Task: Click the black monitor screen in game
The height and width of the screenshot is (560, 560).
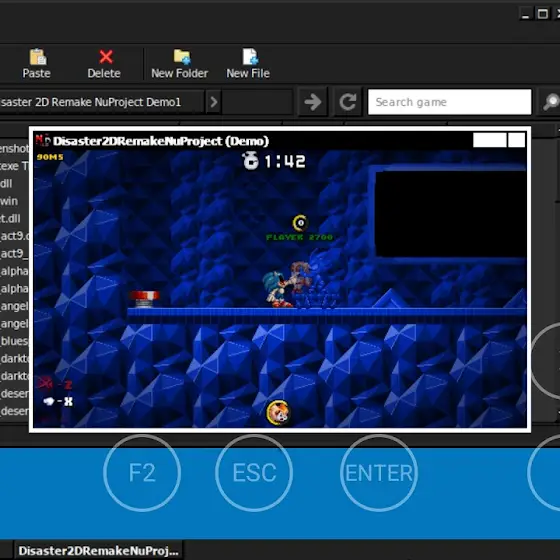Action: tap(450, 214)
